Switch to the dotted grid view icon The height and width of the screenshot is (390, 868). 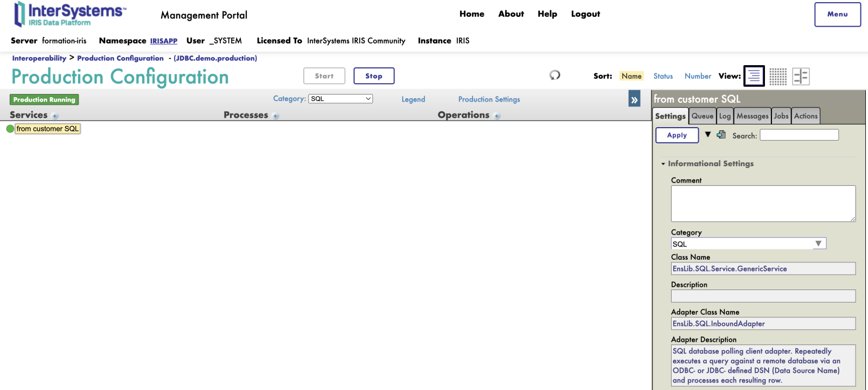pos(778,77)
